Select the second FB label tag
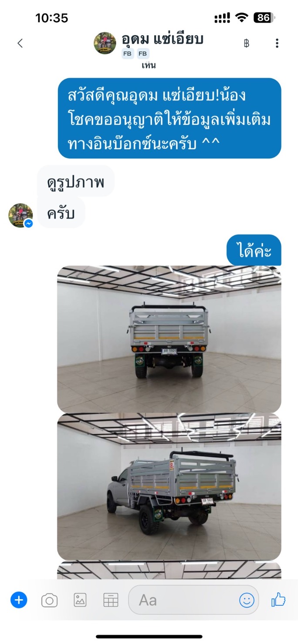The height and width of the screenshot is (644, 298). [x=143, y=54]
